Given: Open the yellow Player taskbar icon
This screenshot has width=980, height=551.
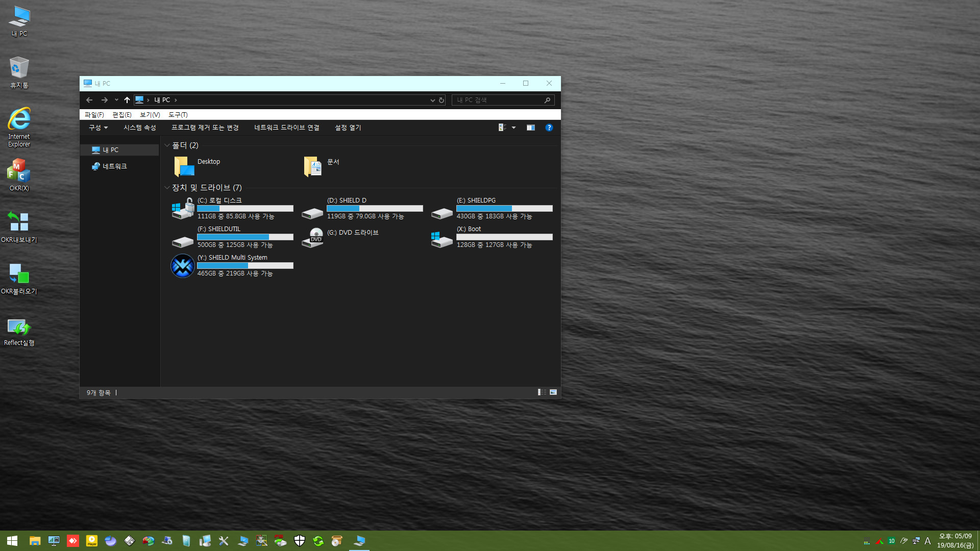Looking at the screenshot, I should point(92,541).
